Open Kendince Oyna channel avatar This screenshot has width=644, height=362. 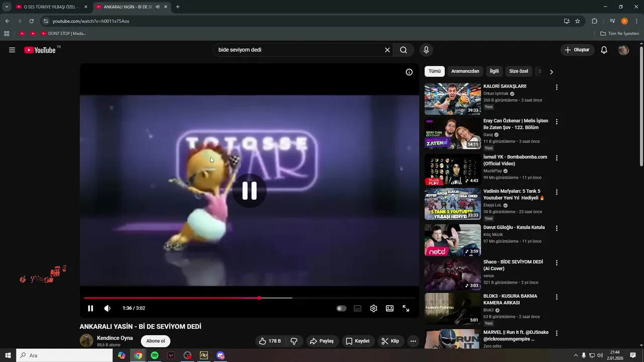click(87, 341)
